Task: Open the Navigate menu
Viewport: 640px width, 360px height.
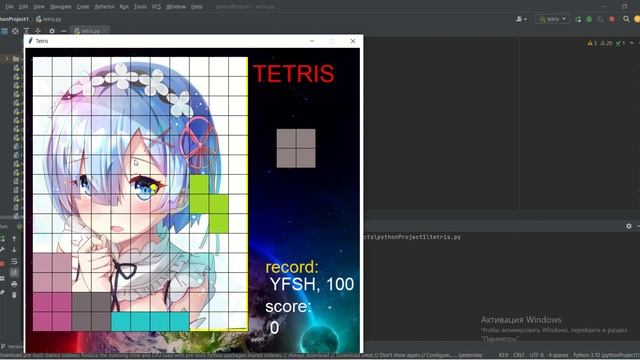Action: (60, 7)
